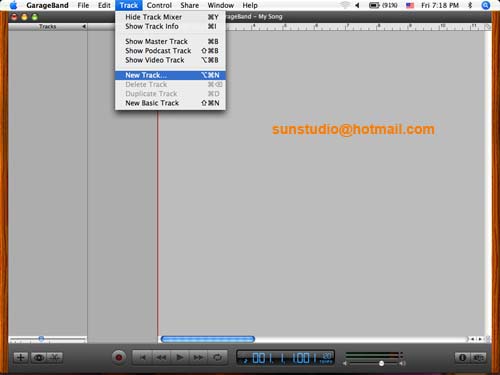Open the media browser icon

coord(478,358)
